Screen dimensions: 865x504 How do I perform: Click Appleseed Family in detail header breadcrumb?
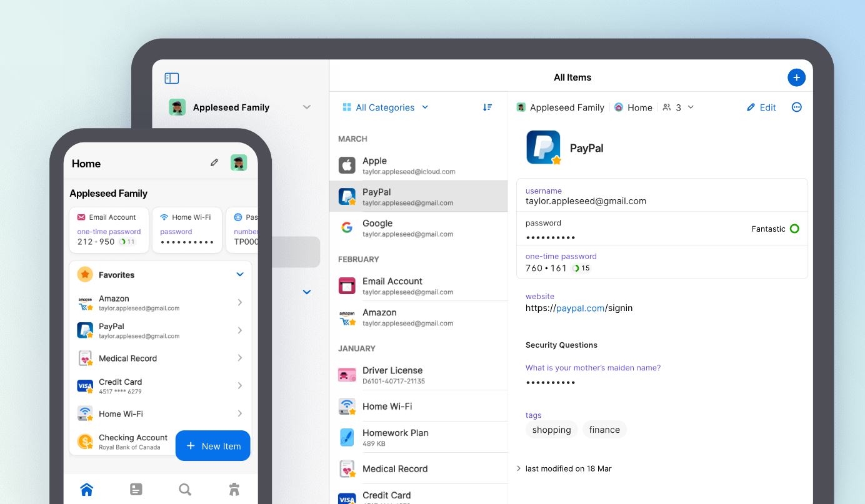tap(561, 107)
